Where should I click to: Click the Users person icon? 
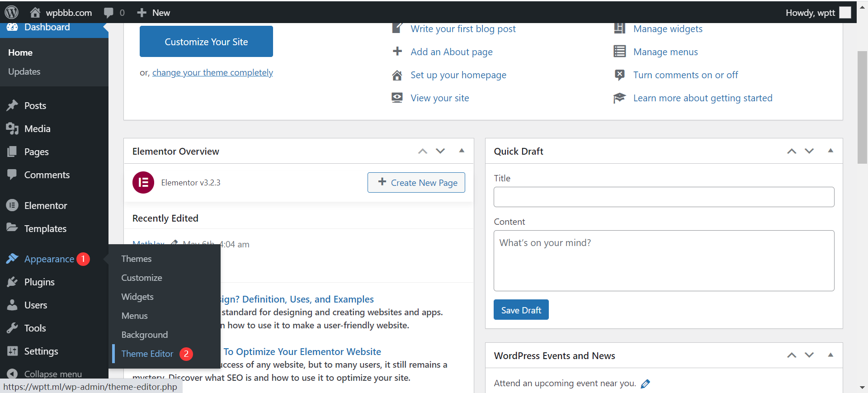(x=12, y=305)
